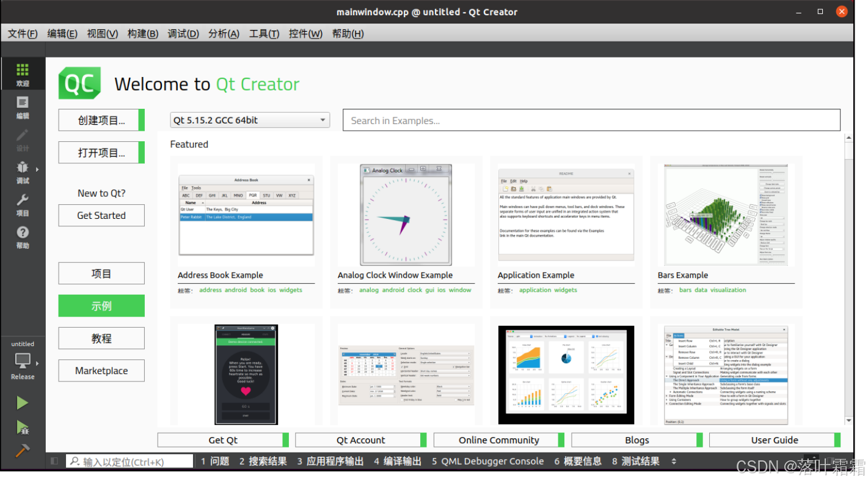Image resolution: width=868 pixels, height=483 pixels.
Task: Show the 1 问题 issues pane
Action: point(215,462)
